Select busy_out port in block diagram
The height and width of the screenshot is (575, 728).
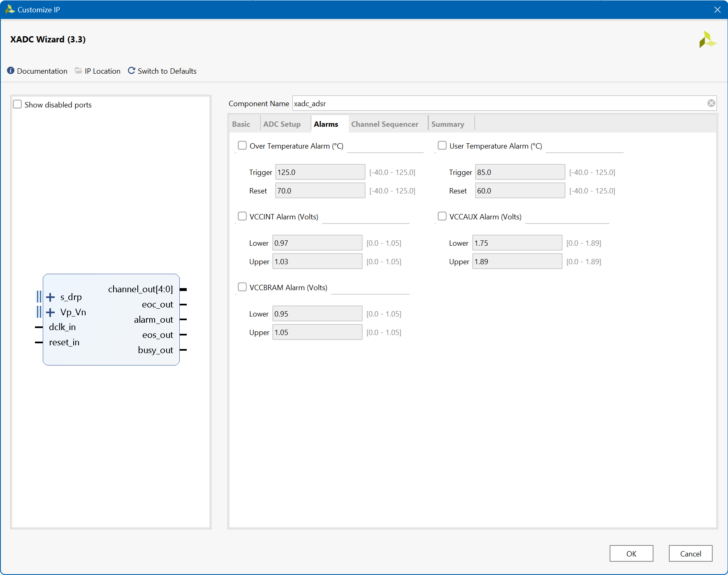click(x=155, y=350)
